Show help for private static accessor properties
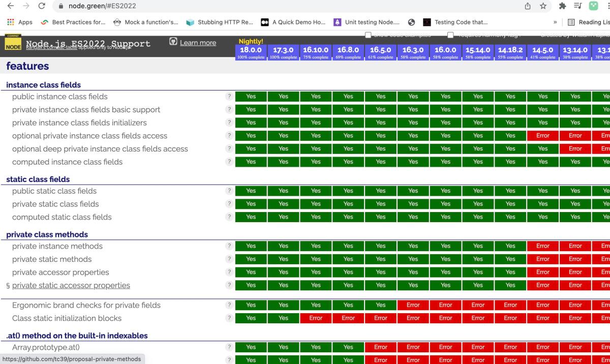Viewport: 610px width, 364px height. tap(229, 285)
